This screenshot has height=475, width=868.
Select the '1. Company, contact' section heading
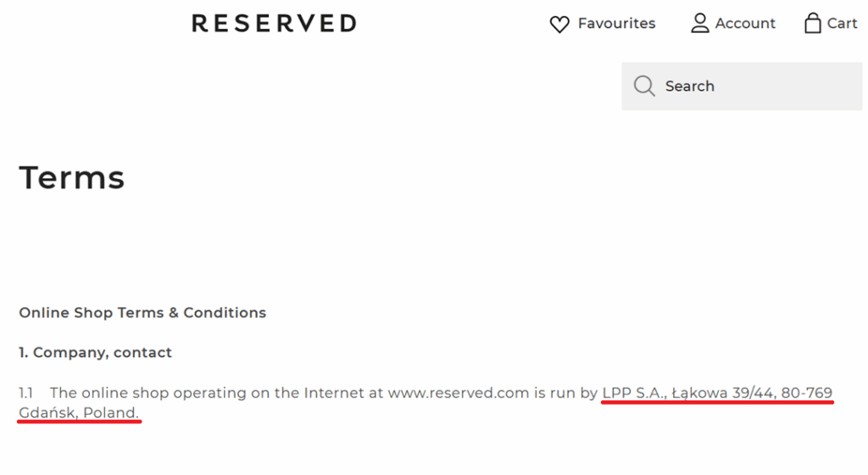(x=95, y=352)
